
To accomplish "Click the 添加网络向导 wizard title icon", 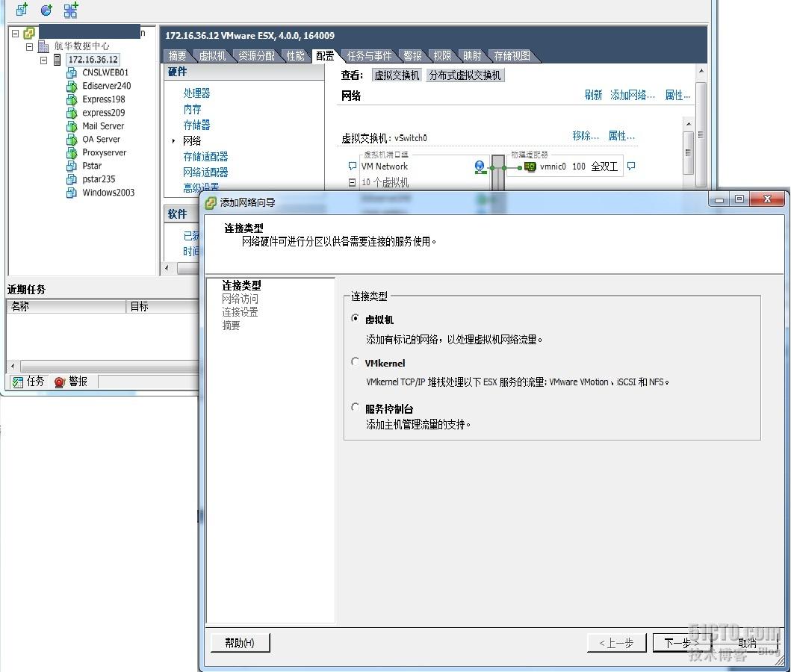I will [211, 202].
